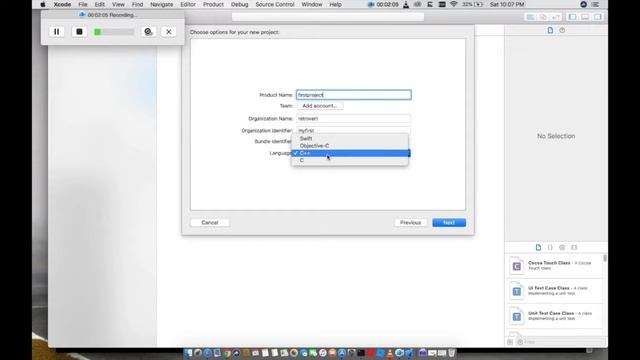Select the assistant editor toolbar button
Screen dimensions: 640x360
543,17
